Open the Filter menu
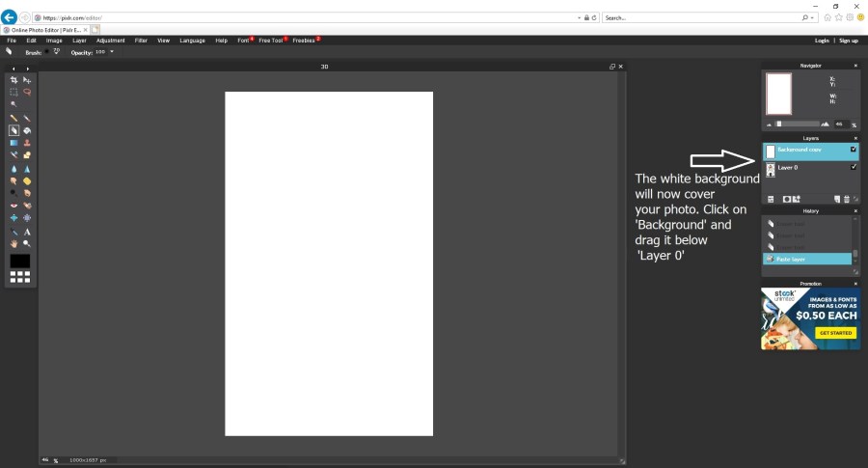868x468 pixels. 141,41
